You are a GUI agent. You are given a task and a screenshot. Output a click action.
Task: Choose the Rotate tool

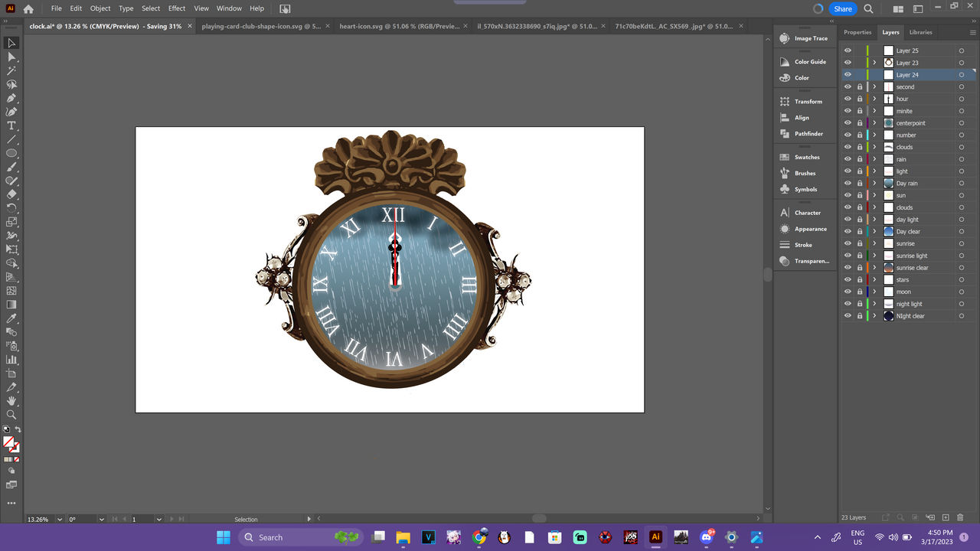(11, 208)
